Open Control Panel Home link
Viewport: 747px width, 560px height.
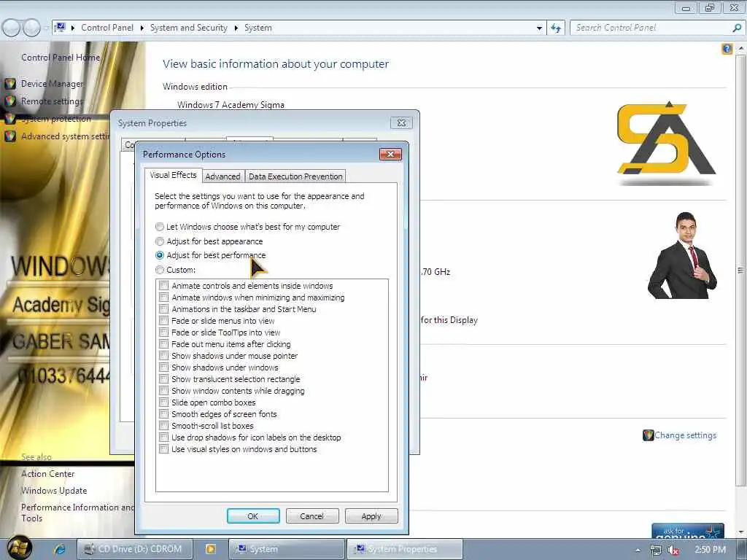(x=61, y=58)
